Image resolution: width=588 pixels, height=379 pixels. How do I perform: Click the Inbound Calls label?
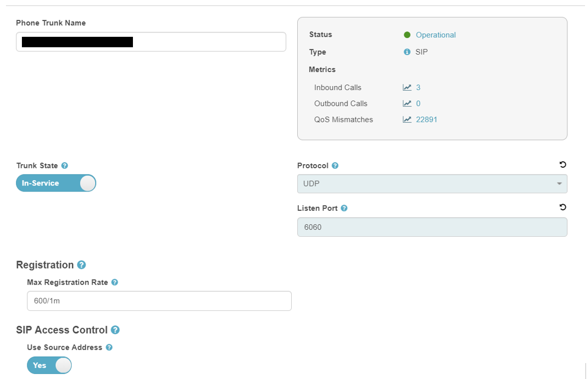[338, 88]
